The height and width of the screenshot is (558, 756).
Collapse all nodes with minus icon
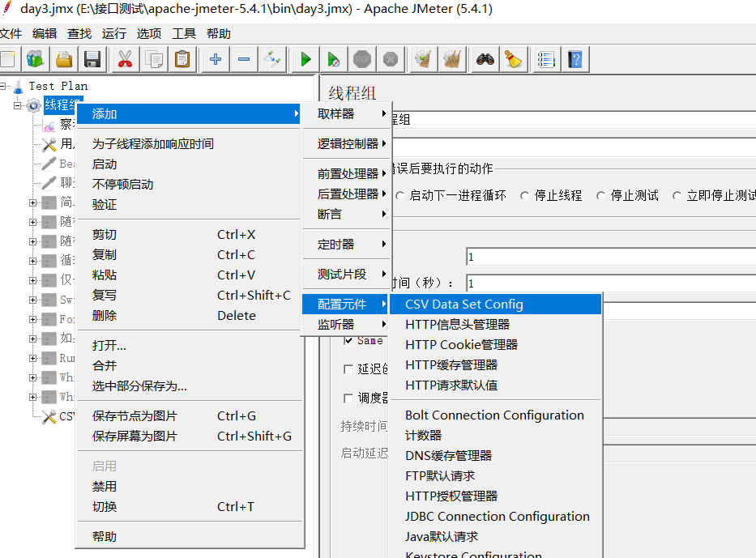pyautogui.click(x=244, y=59)
